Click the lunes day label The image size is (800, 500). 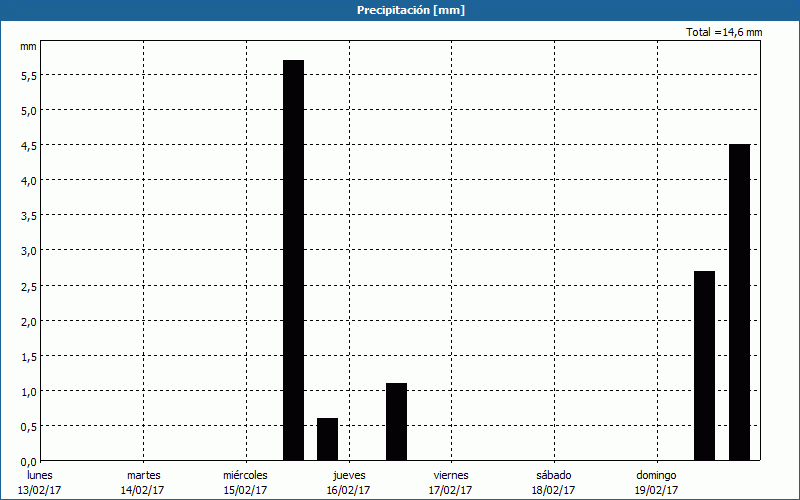(x=40, y=475)
